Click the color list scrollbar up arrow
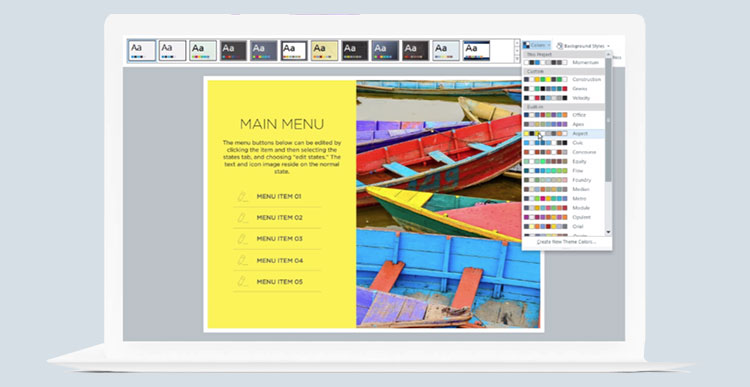750x387 pixels. click(608, 54)
